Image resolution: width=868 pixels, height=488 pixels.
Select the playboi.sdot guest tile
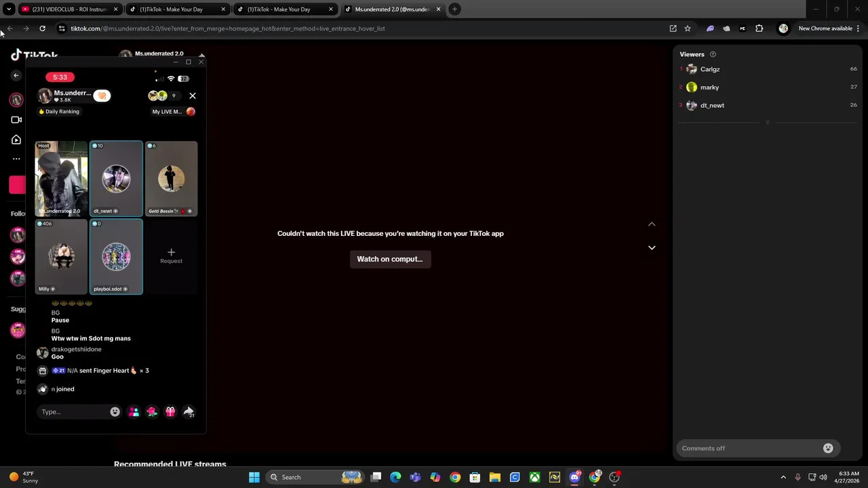[116, 256]
